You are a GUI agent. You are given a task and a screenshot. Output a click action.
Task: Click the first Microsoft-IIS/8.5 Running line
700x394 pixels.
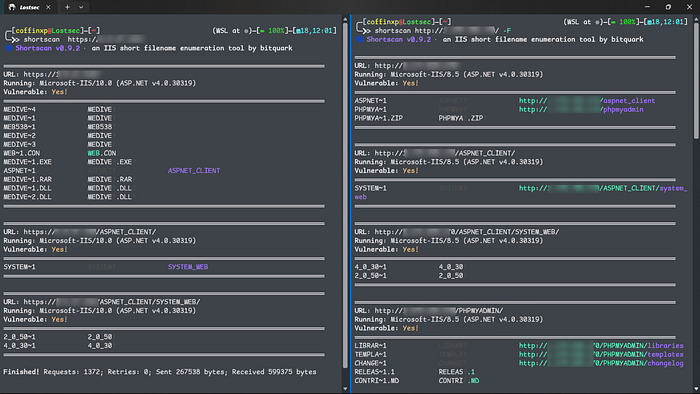449,75
